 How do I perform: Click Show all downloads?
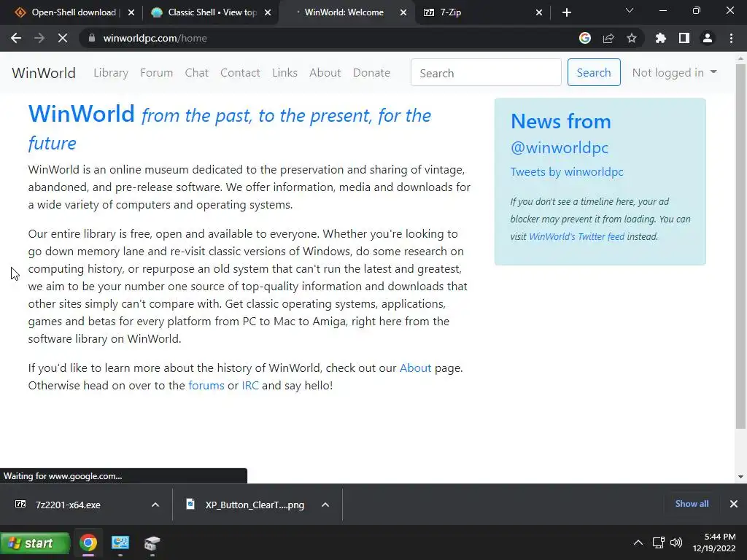coord(692,504)
